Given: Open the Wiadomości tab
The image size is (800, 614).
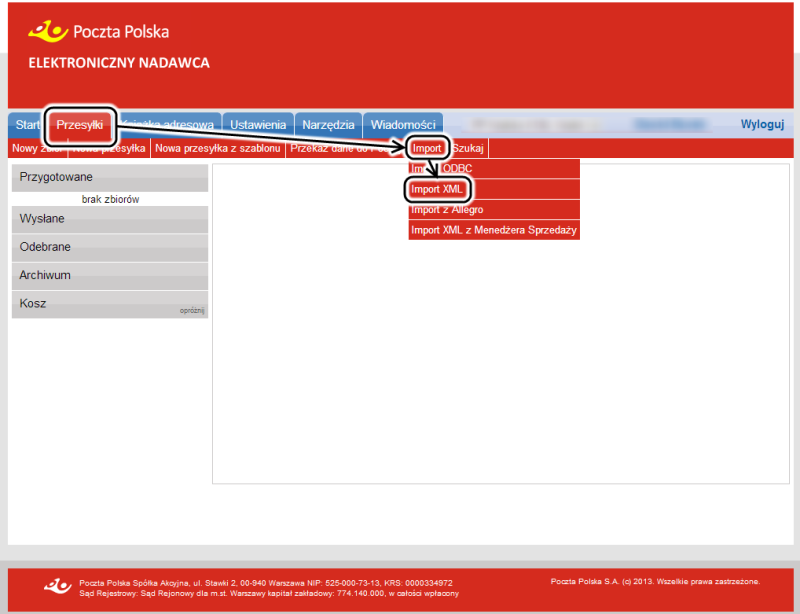Looking at the screenshot, I should coord(403,125).
